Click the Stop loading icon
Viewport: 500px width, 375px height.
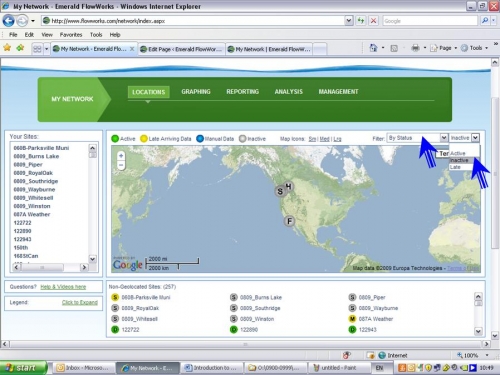coord(373,21)
